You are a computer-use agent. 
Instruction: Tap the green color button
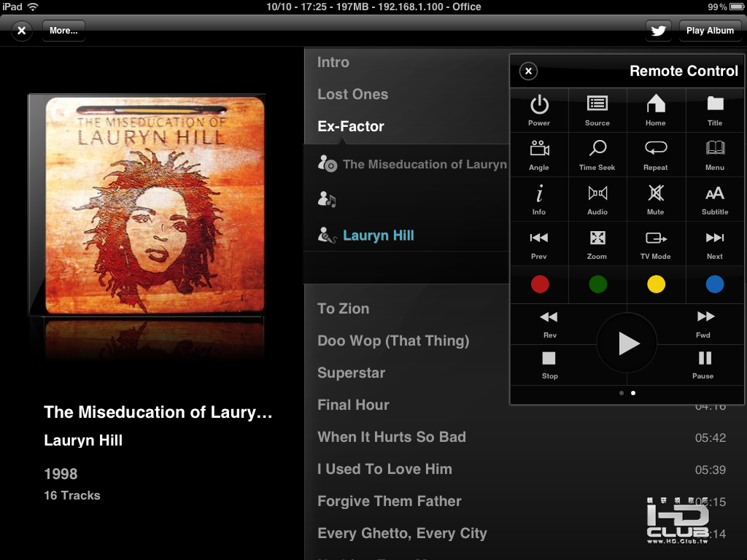click(598, 284)
